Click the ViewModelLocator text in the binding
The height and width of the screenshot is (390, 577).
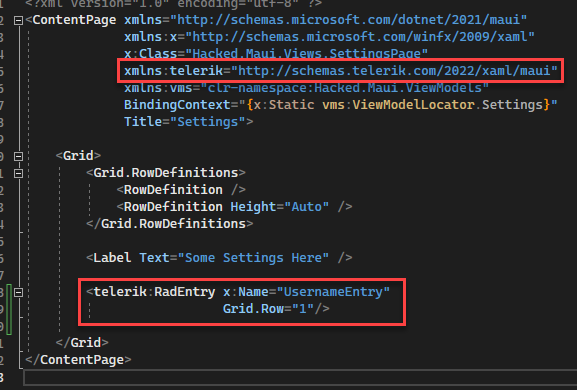pos(413,105)
